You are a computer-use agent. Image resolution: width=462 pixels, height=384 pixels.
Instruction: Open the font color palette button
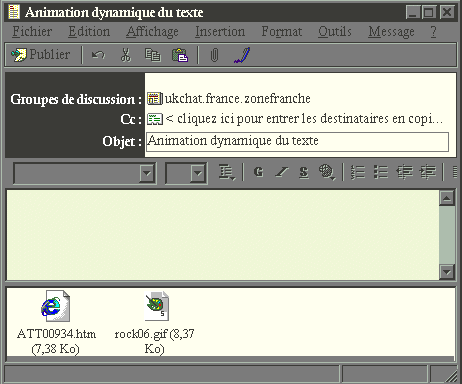327,172
